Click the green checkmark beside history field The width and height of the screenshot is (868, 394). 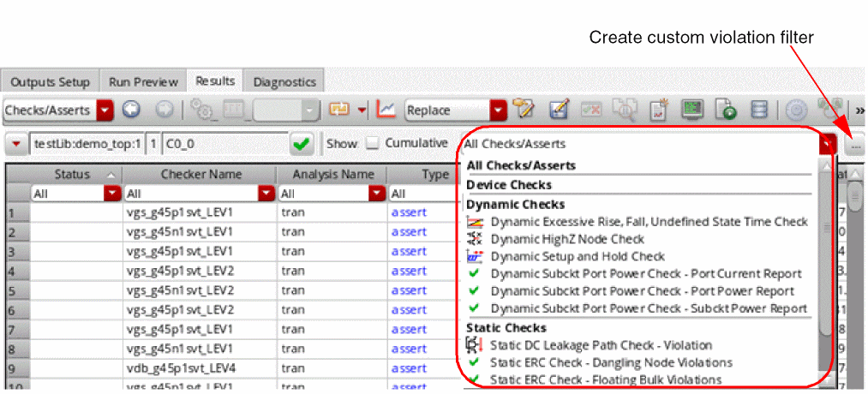pos(301,144)
